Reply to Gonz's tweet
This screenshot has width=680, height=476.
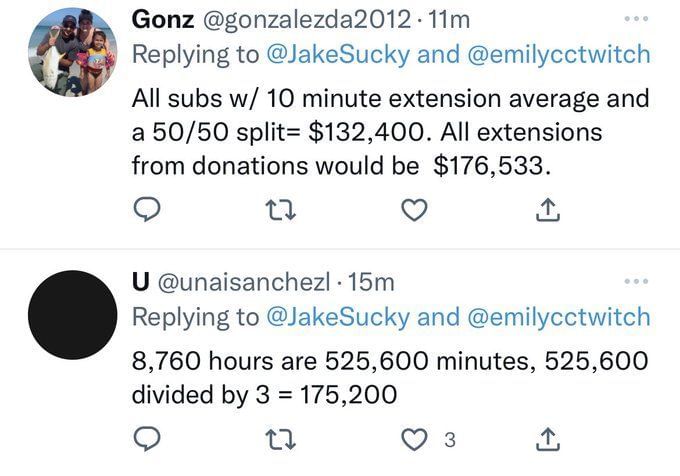point(148,208)
